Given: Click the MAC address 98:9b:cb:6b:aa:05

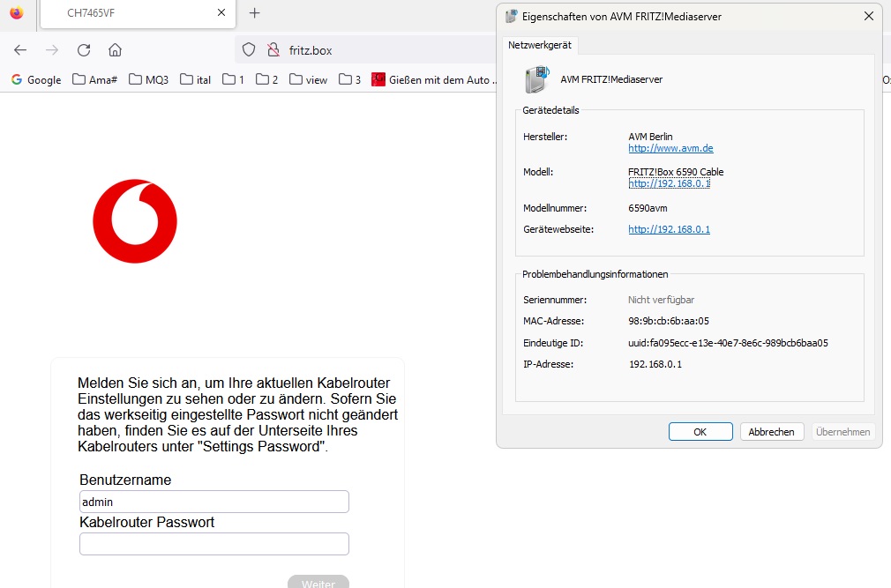Looking at the screenshot, I should [669, 321].
